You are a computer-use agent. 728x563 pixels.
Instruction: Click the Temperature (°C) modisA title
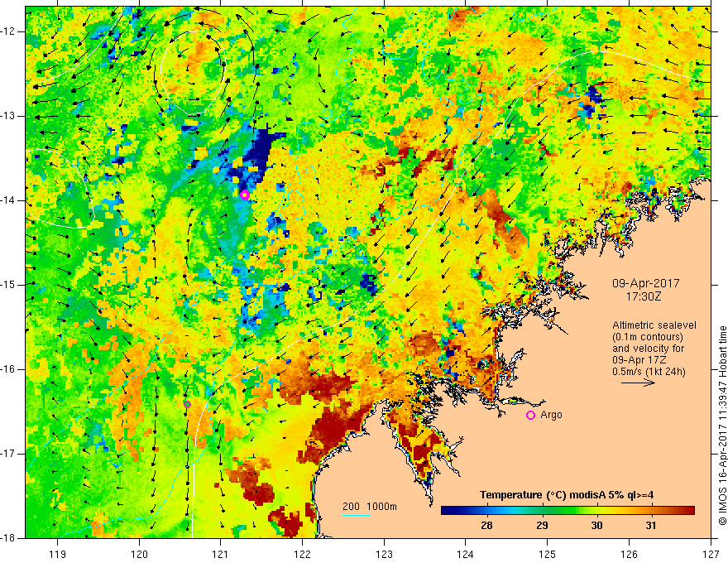(x=567, y=495)
